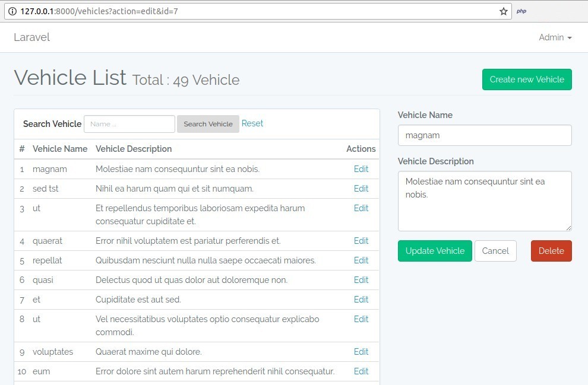Bookmark this page using the star icon
The width and height of the screenshot is (588, 385).
pos(502,11)
